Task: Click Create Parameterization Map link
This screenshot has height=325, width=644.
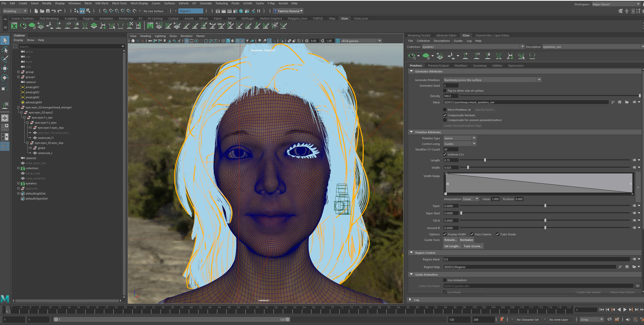Action: pos(462,126)
